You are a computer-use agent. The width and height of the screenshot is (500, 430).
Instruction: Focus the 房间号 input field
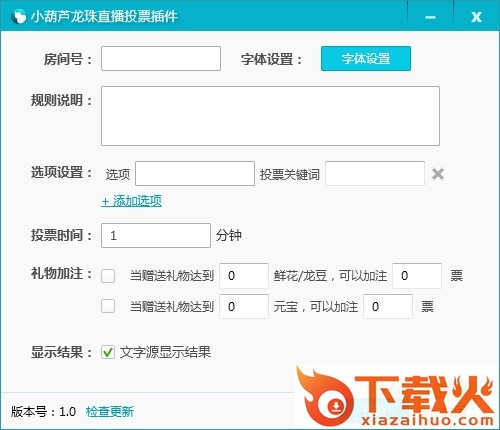point(161,59)
